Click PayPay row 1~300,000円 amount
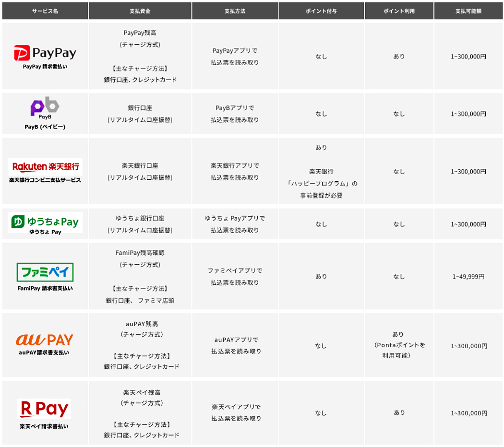The image size is (504, 447). pyautogui.click(x=468, y=57)
